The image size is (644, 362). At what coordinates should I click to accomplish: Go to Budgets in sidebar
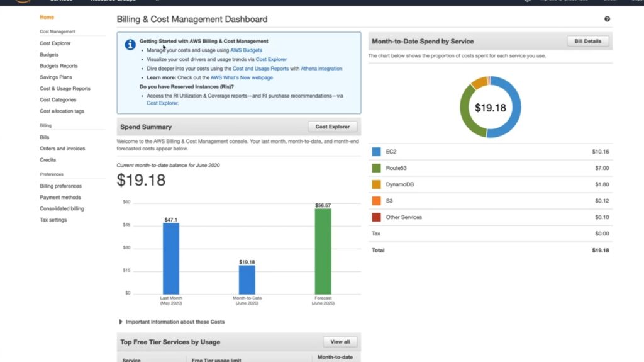[x=49, y=54]
